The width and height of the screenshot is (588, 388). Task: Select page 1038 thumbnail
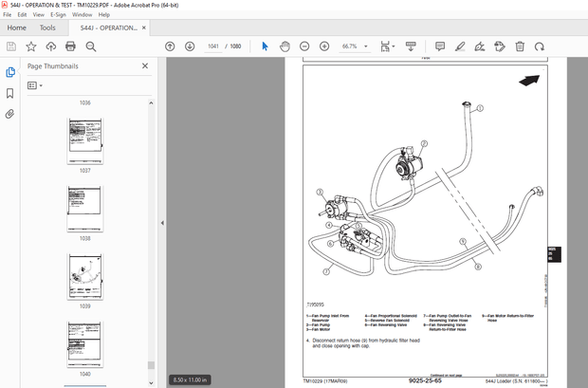coord(85,209)
